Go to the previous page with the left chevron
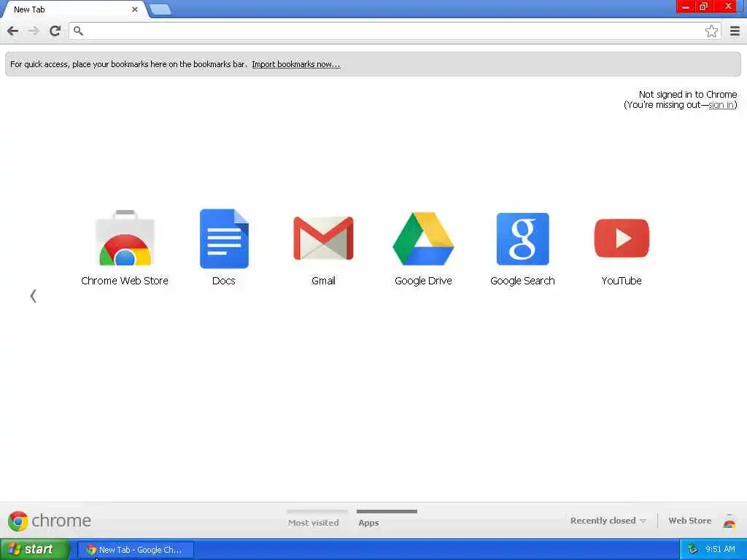The width and height of the screenshot is (747, 560). click(x=33, y=296)
